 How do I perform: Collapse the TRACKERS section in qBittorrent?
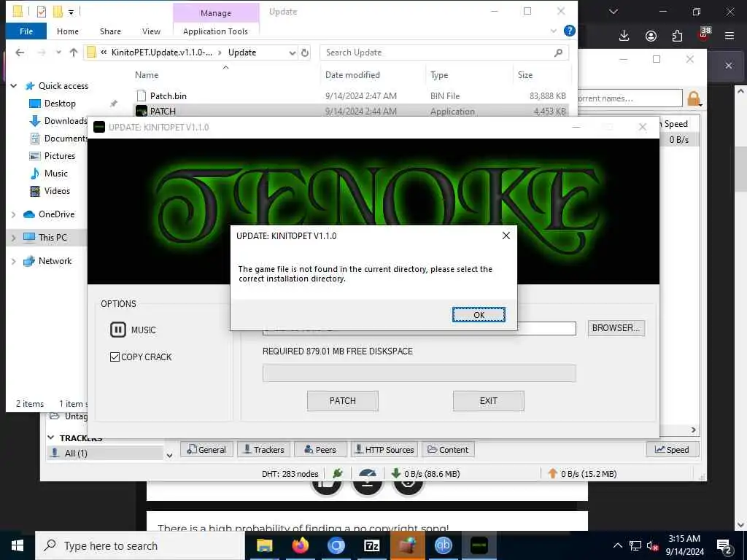coord(50,437)
